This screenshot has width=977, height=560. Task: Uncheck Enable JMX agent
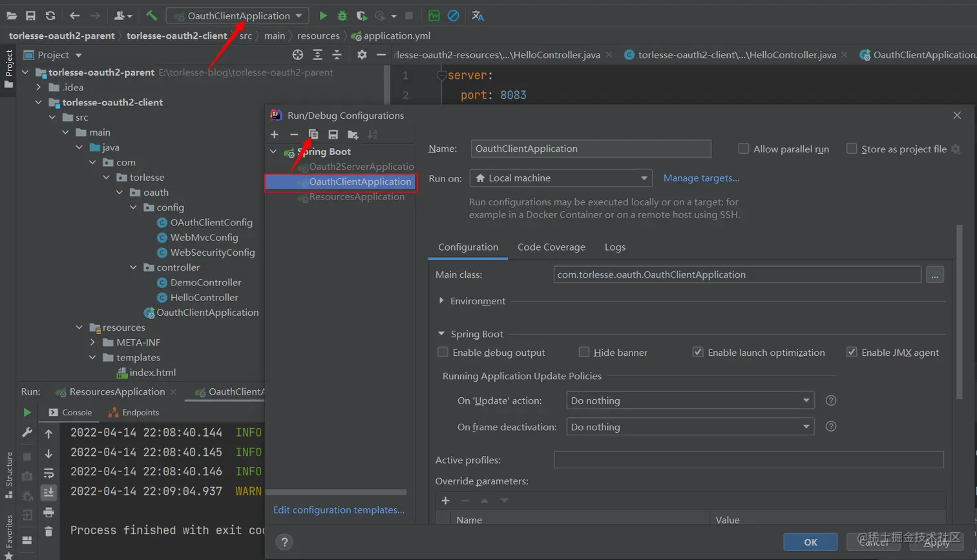(x=852, y=352)
